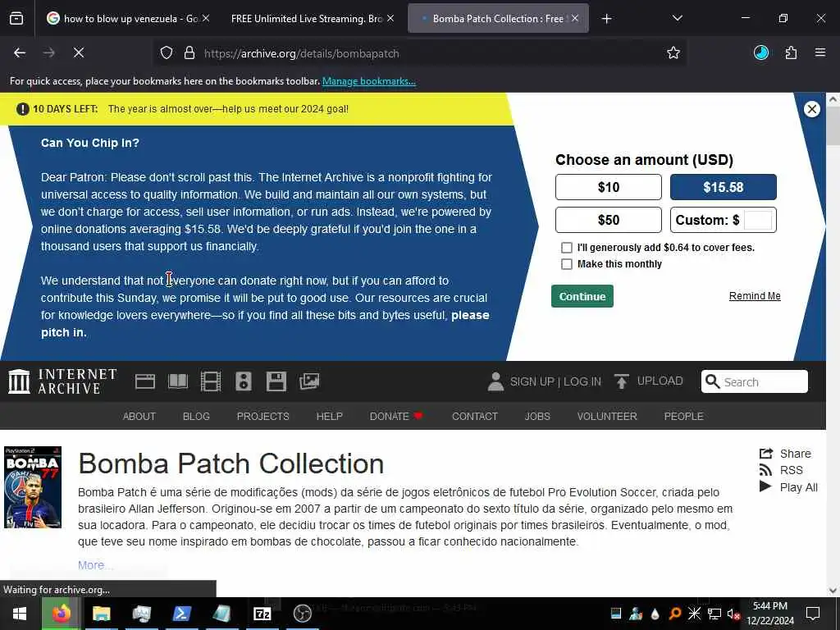
Task: Bookmark this page with the star icon
Action: pos(673,52)
